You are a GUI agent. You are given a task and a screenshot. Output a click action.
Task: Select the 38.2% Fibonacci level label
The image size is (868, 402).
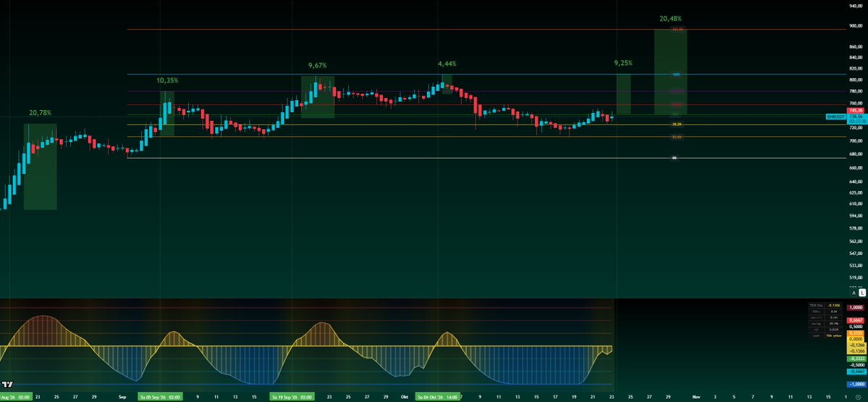676,125
